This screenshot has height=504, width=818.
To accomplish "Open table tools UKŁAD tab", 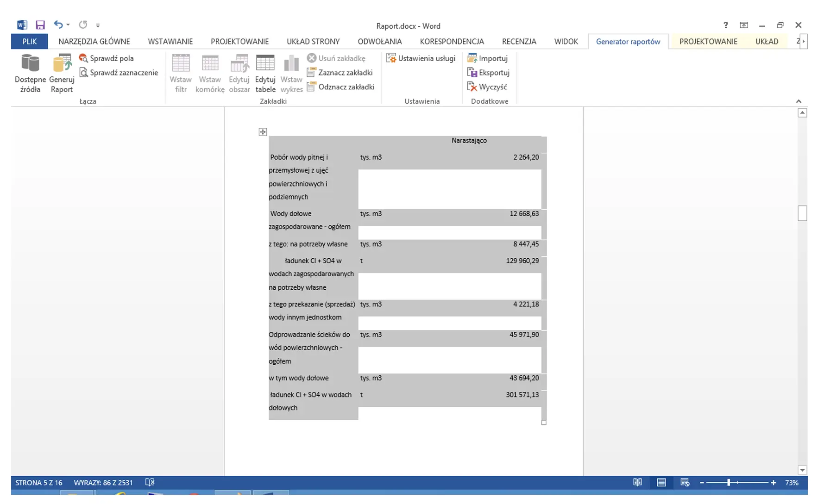I will 767,41.
